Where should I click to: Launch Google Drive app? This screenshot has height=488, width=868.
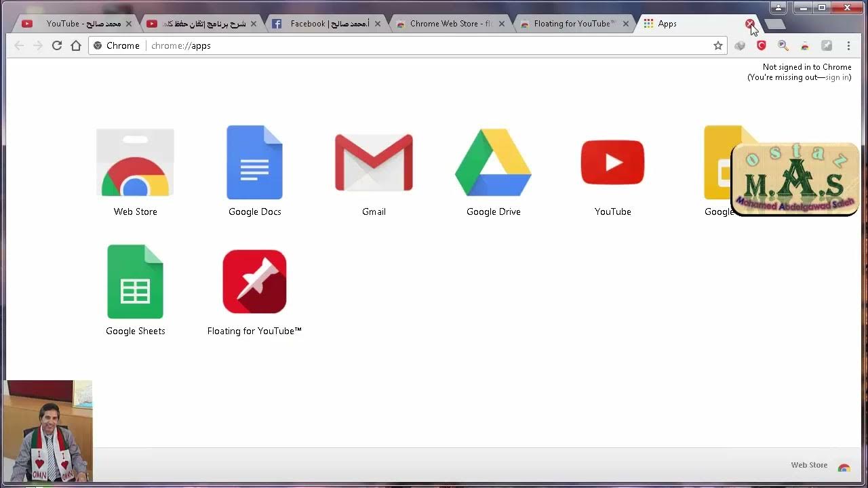coord(493,163)
